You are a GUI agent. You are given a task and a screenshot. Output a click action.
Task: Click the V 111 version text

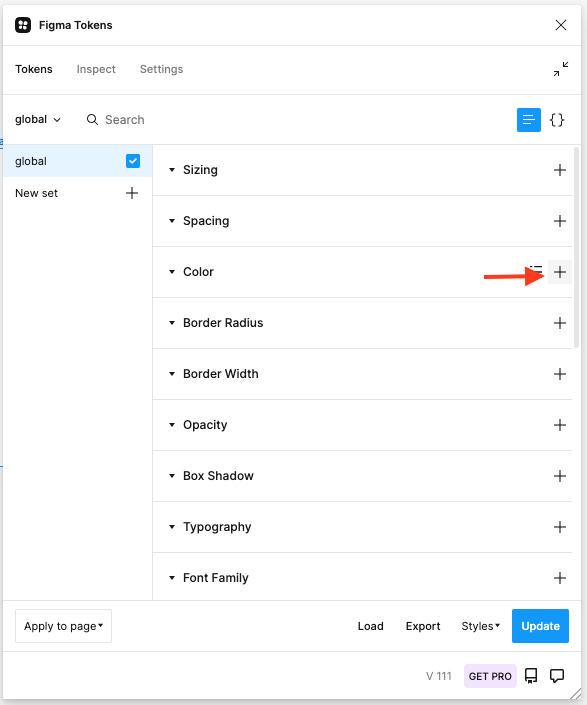439,676
